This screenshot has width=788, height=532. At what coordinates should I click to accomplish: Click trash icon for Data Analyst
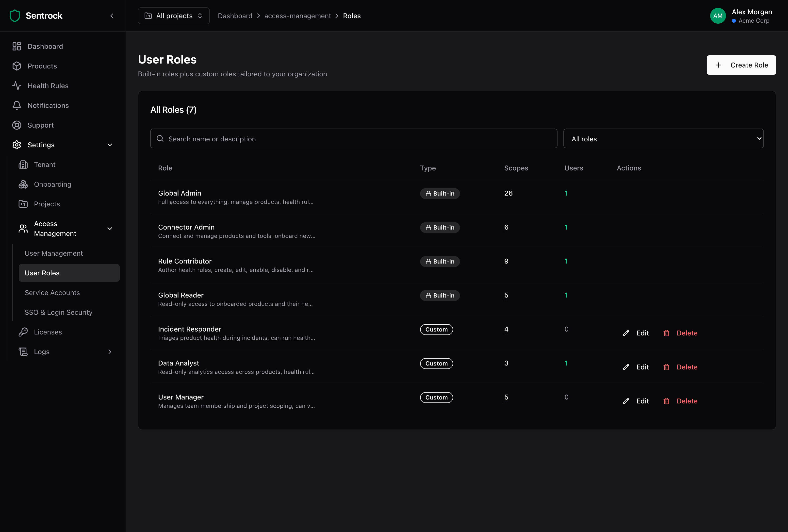pyautogui.click(x=666, y=367)
